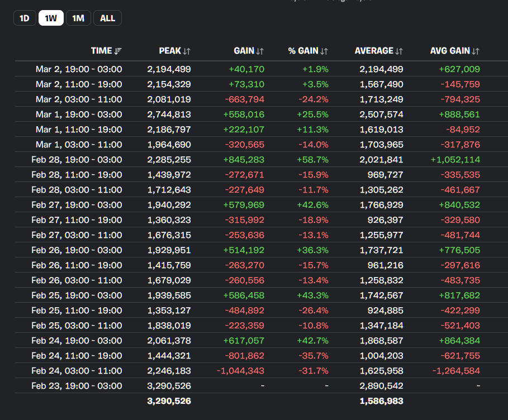Screen dimensions: 508x420
Task: Click the average value 2,507,574
Action: click(381, 114)
